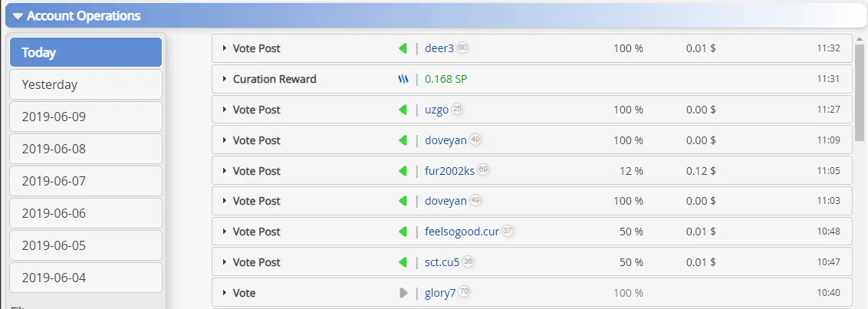The image size is (868, 309).
Task: Click the green upvote arrow beside deer3
Action: point(403,49)
